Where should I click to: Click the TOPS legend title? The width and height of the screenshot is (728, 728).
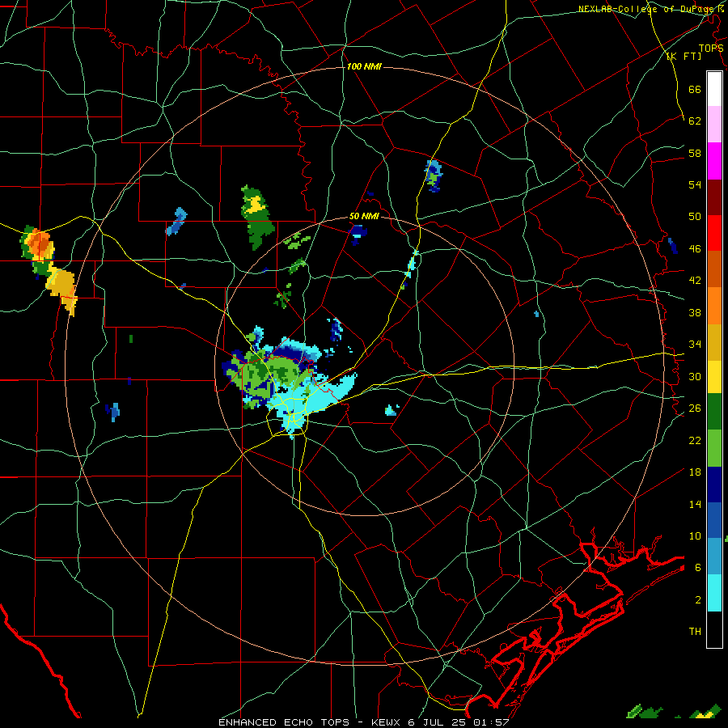coord(711,49)
